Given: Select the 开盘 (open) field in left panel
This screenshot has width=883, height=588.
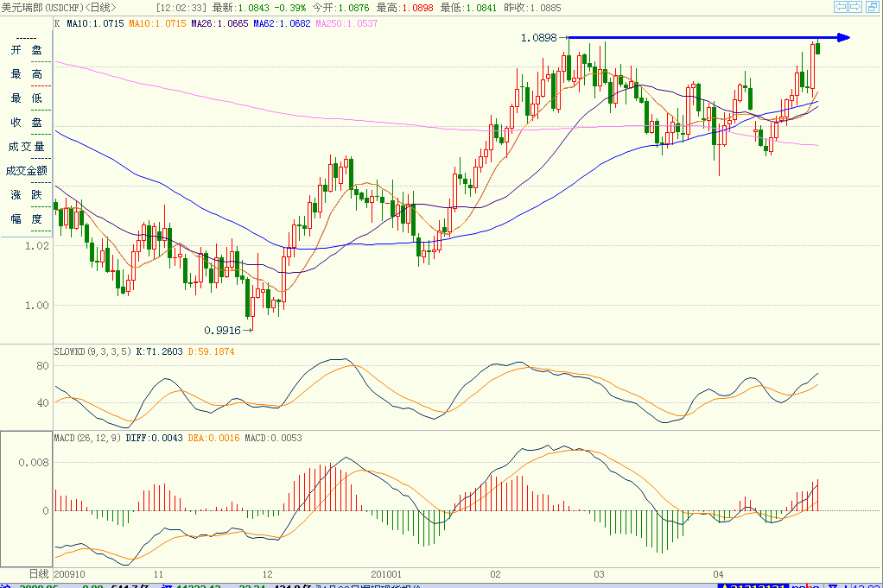Looking at the screenshot, I should tap(27, 50).
